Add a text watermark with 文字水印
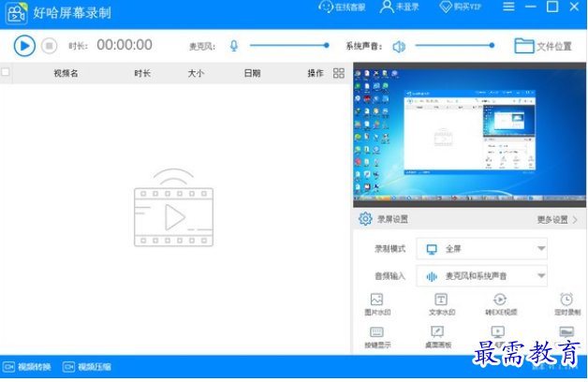Screen dimensions: 588x382 (441, 304)
